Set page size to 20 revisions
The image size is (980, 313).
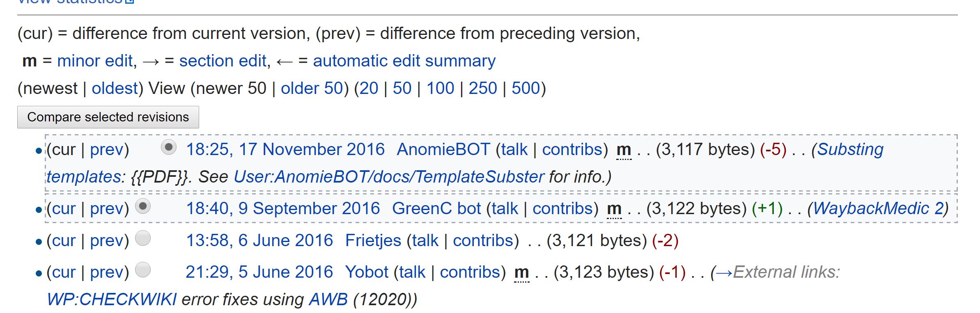click(369, 89)
